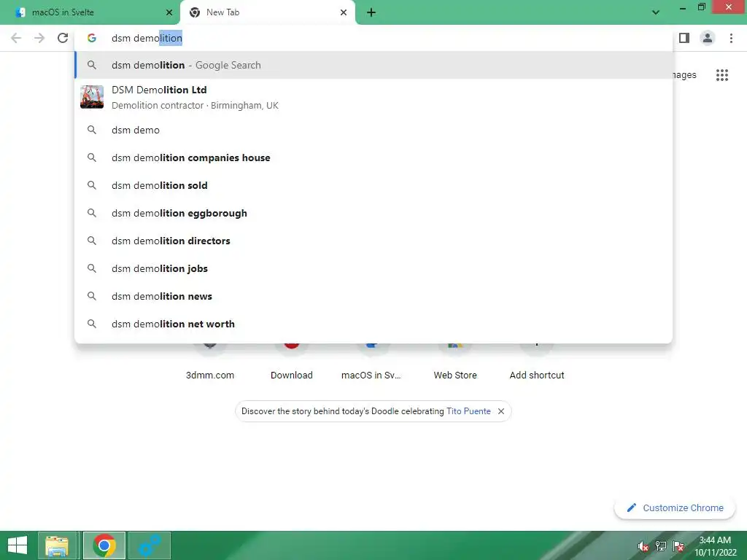
Task: Select the dsm demolition directors suggestion
Action: tap(373, 241)
